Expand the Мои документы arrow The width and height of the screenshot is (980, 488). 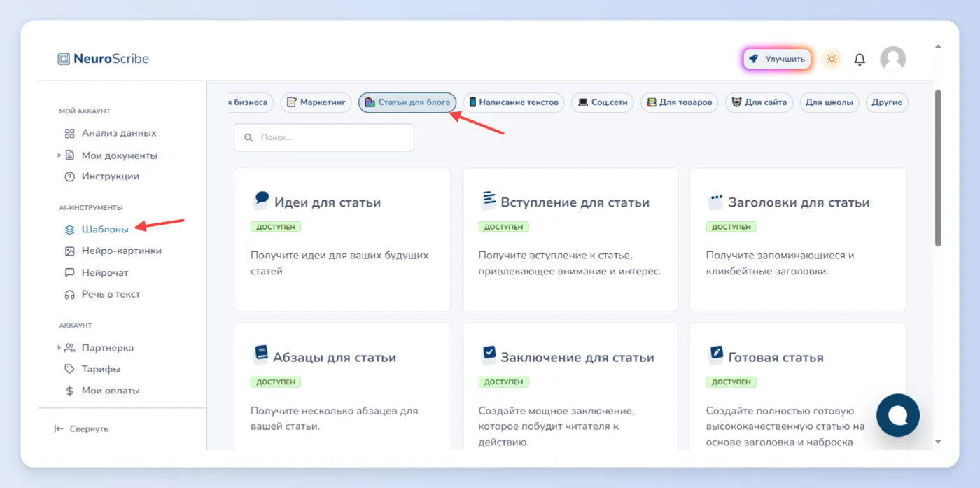point(59,155)
